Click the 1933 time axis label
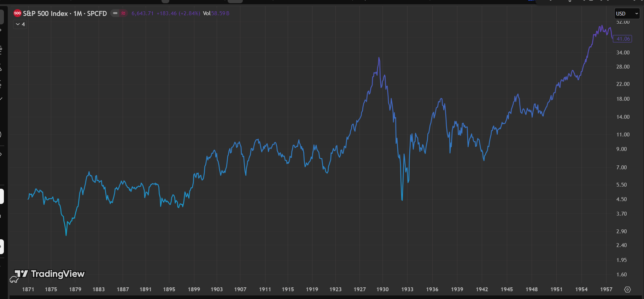The image size is (644, 299). click(408, 289)
